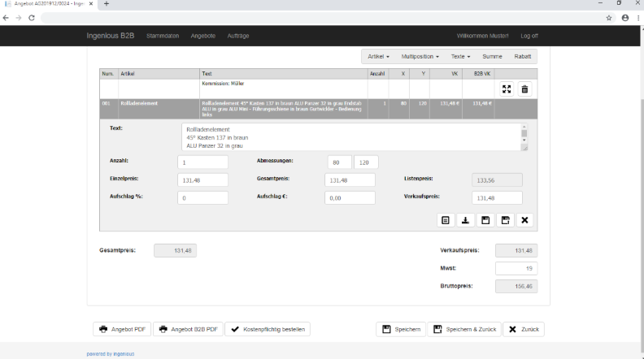This screenshot has height=359, width=644.
Task: Click the Ingenious B2B brand link
Action: (x=110, y=36)
